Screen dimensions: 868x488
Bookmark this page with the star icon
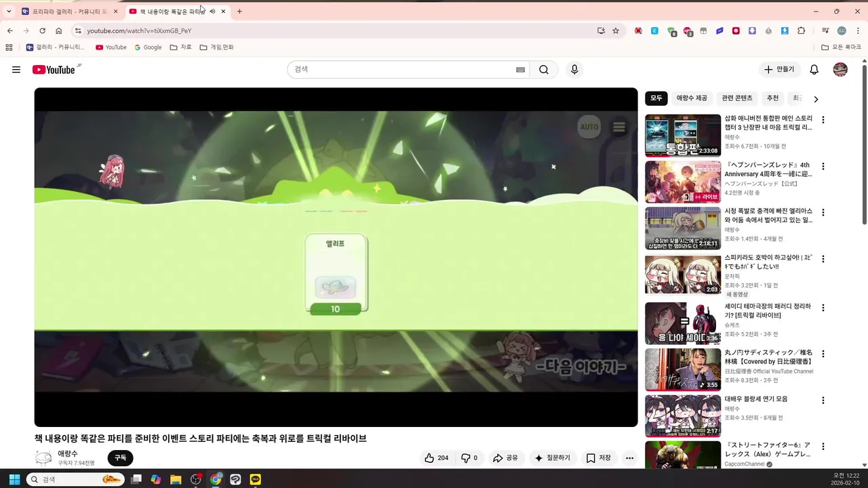(616, 30)
